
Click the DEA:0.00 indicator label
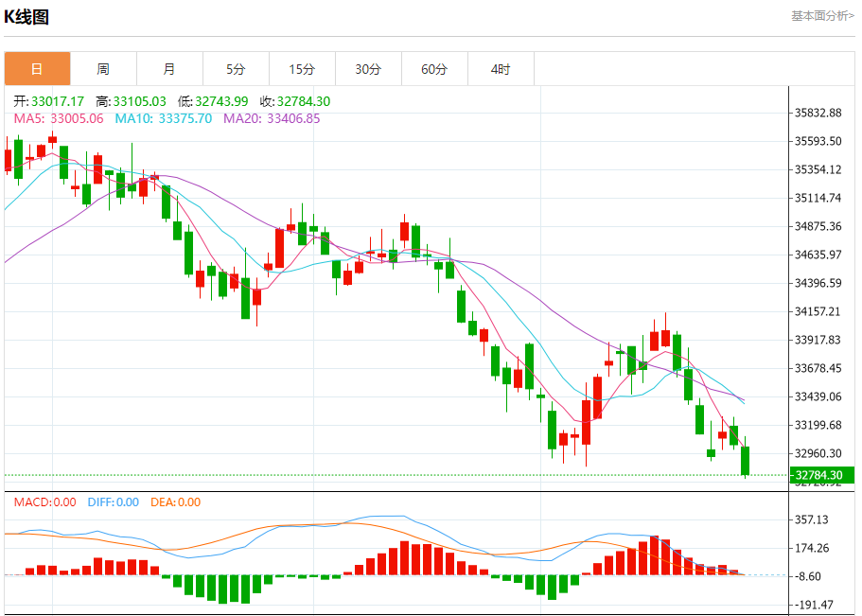click(175, 502)
